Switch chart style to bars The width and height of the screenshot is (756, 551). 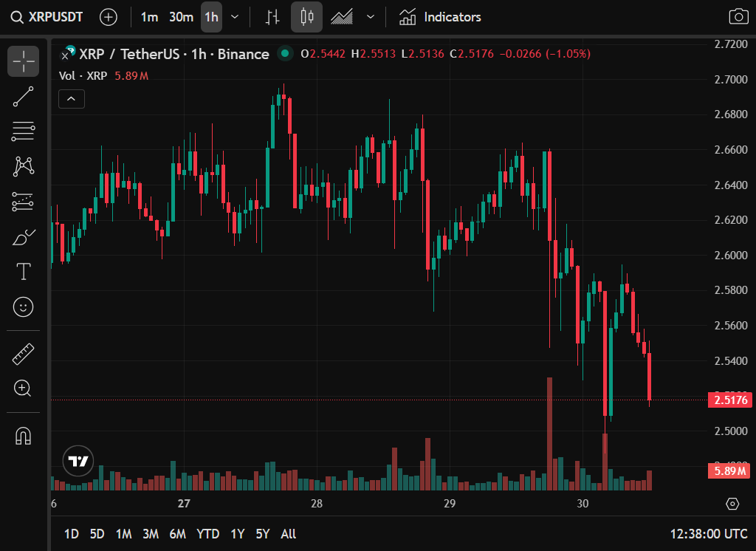point(272,17)
